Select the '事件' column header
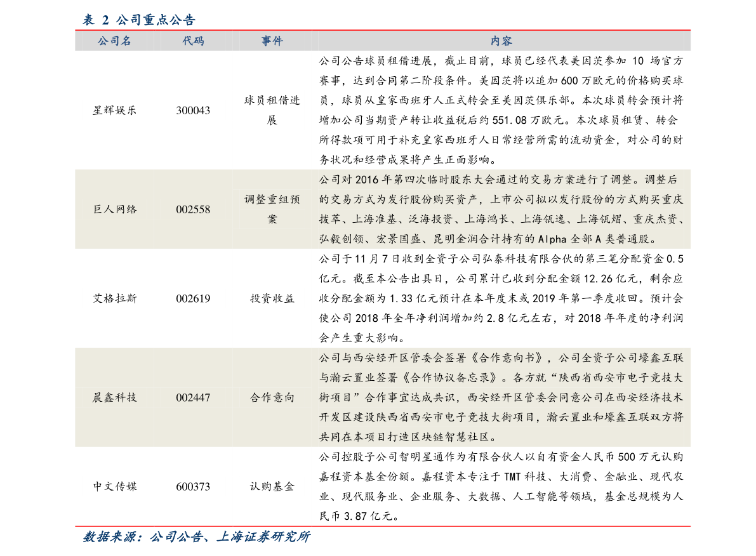The width and height of the screenshot is (756, 556). coord(272,41)
